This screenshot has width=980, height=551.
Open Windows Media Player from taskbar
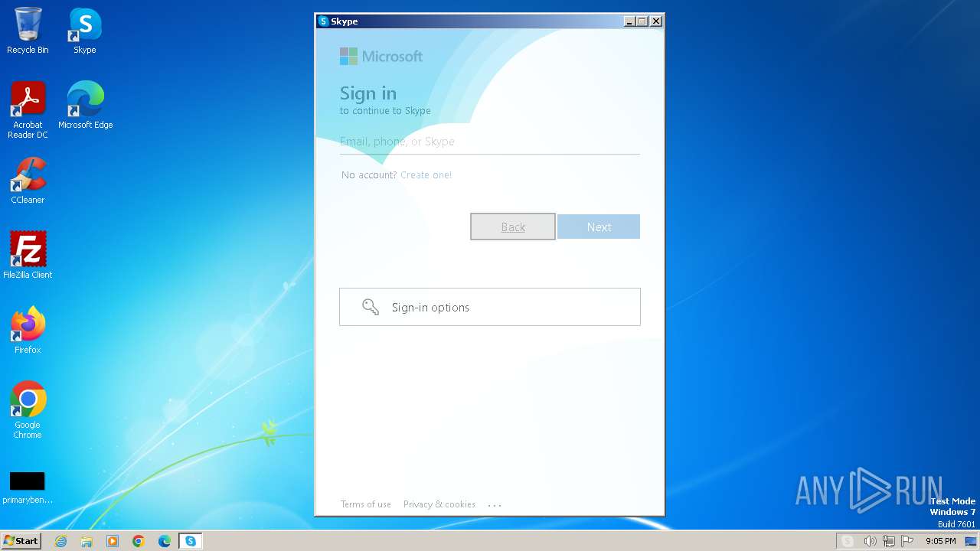click(x=113, y=541)
